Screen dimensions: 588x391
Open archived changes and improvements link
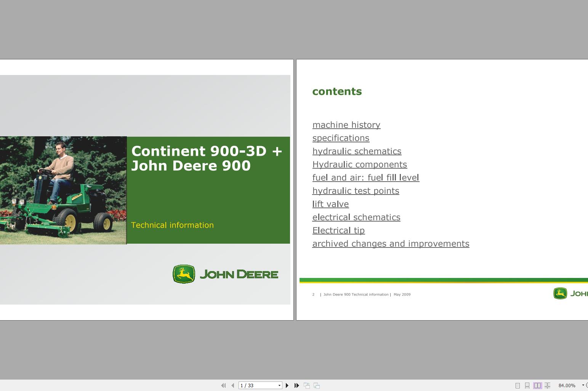pyautogui.click(x=391, y=244)
